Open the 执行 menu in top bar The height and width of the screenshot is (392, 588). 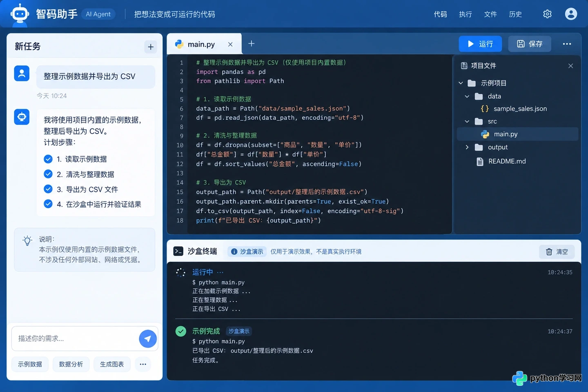coord(465,14)
